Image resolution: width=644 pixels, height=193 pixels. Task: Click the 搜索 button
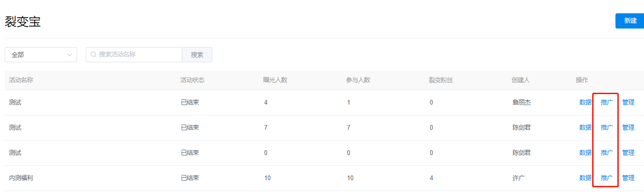[x=197, y=55]
